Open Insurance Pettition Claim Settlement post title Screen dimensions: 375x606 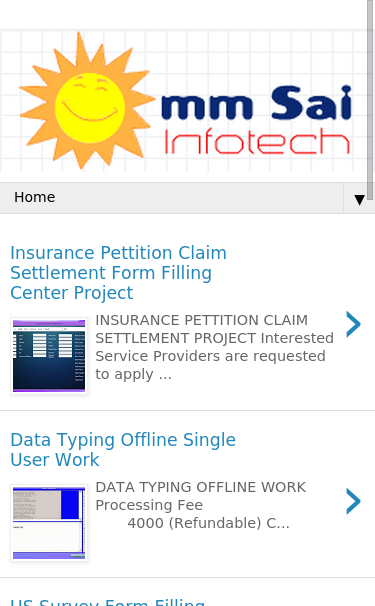click(118, 273)
